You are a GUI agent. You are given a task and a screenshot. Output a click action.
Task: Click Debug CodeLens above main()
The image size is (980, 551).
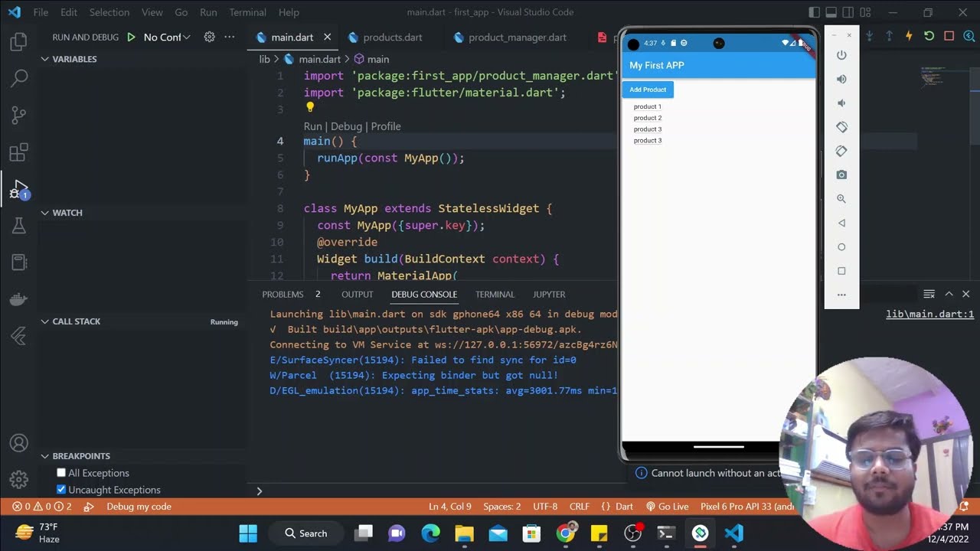(x=346, y=126)
